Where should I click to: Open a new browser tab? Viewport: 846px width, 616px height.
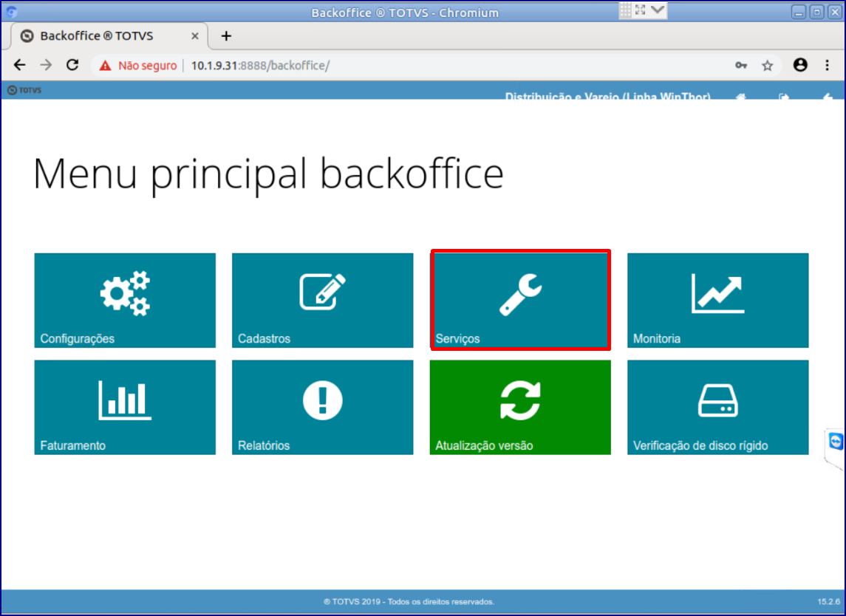tap(226, 36)
